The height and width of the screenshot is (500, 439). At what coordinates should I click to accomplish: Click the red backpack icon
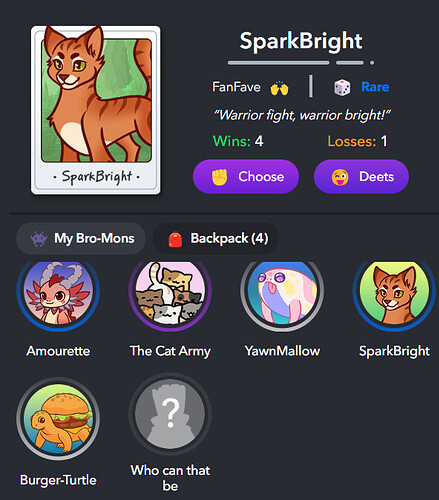click(175, 239)
